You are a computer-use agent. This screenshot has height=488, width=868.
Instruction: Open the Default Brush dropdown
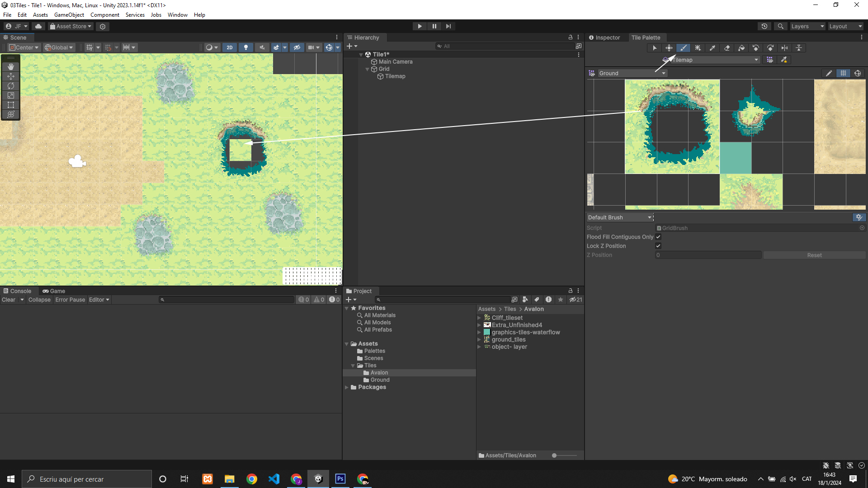click(619, 217)
